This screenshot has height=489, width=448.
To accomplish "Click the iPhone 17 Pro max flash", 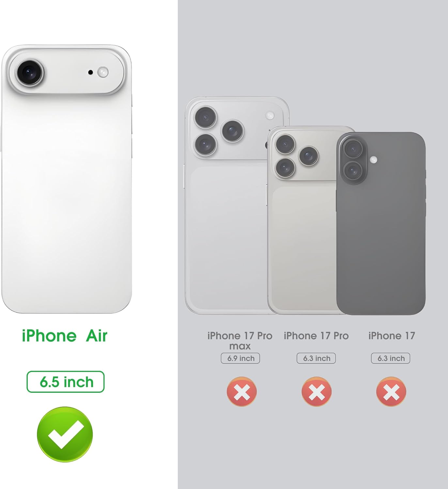I will (x=270, y=115).
